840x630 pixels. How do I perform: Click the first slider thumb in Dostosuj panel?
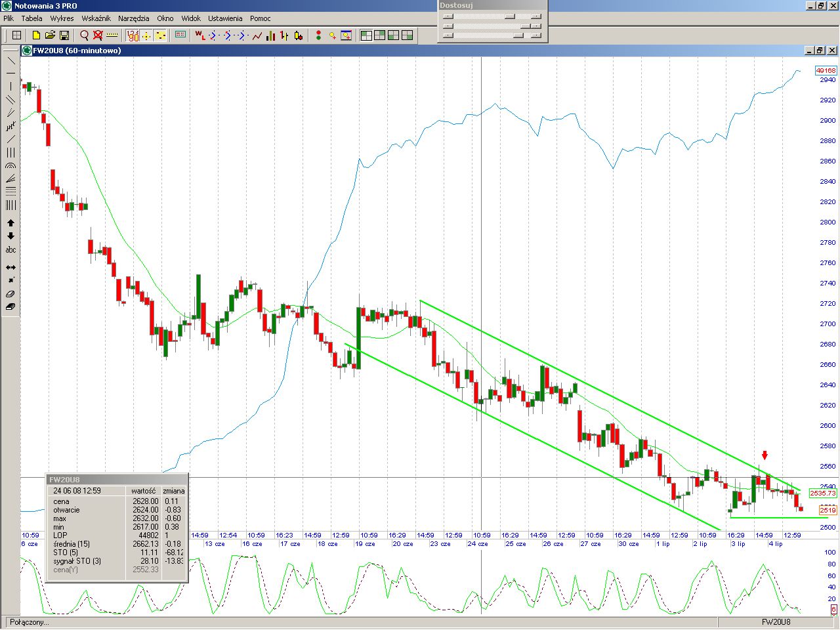510,16
